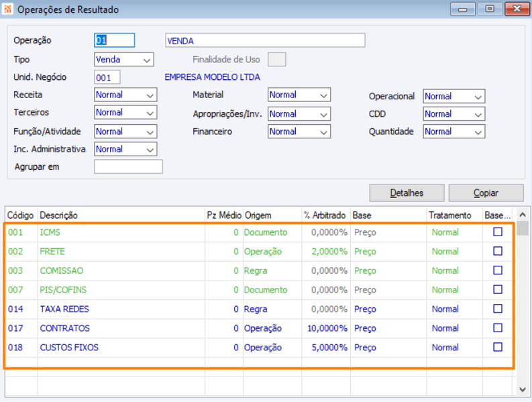Click the 2,0000% value in the FRETE row

[x=329, y=252]
